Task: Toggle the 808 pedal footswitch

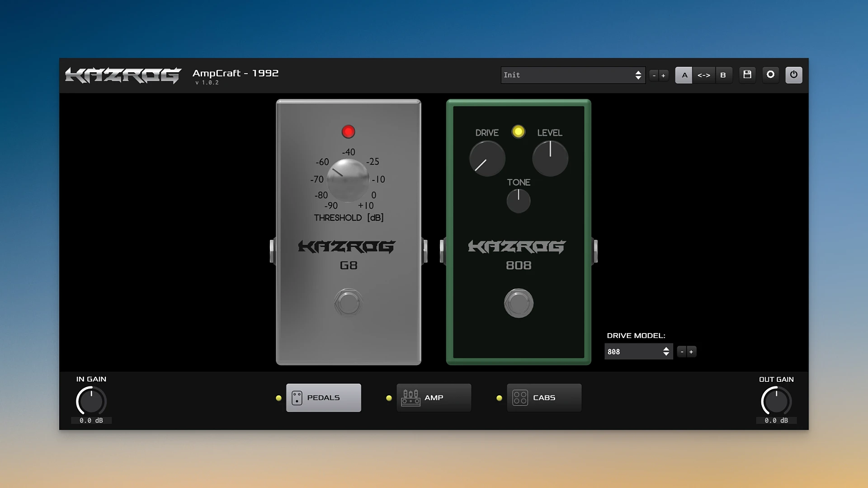Action: pyautogui.click(x=519, y=303)
